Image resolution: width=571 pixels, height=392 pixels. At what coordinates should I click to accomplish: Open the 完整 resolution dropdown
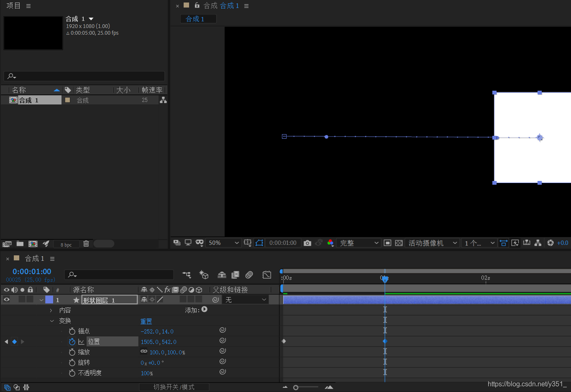358,243
